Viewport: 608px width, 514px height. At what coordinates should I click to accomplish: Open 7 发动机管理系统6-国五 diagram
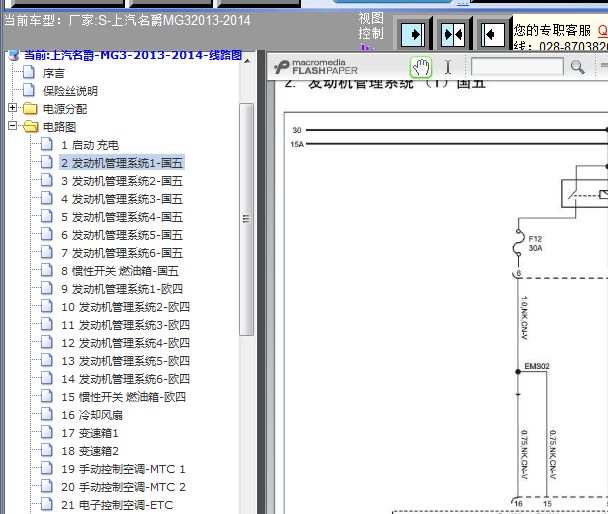pos(122,253)
